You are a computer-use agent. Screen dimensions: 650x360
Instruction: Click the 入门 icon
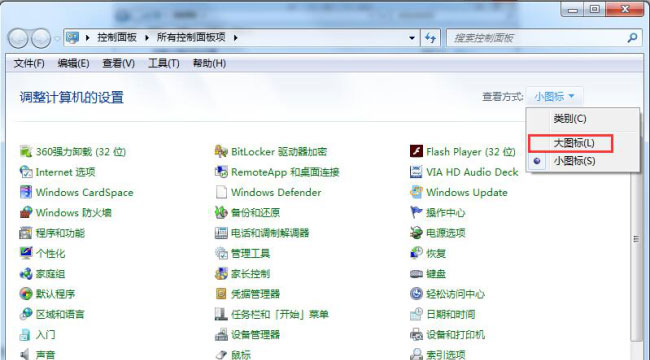point(26,334)
